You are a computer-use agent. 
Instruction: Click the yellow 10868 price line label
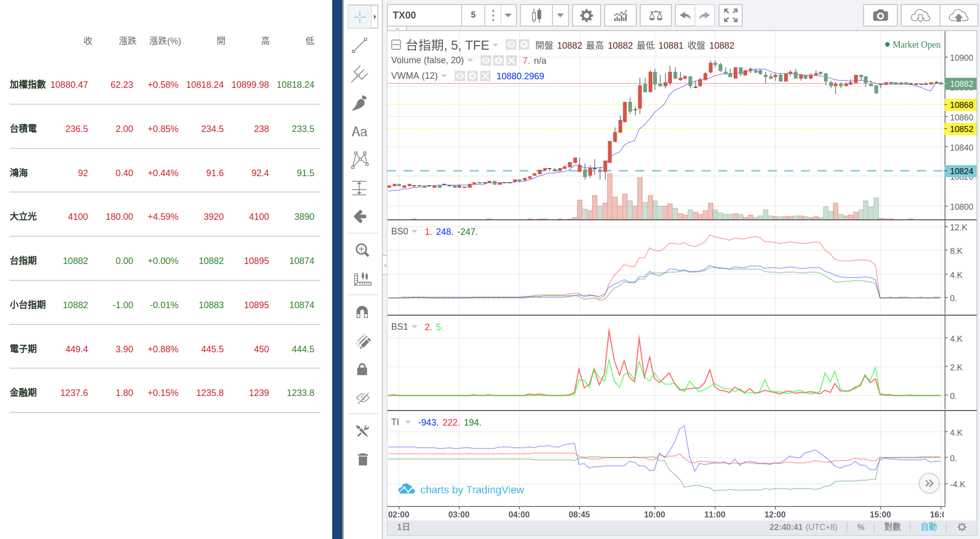(x=961, y=105)
